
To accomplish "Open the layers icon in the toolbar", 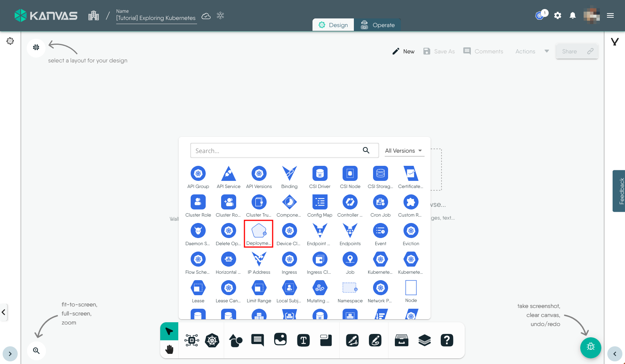I will point(425,340).
